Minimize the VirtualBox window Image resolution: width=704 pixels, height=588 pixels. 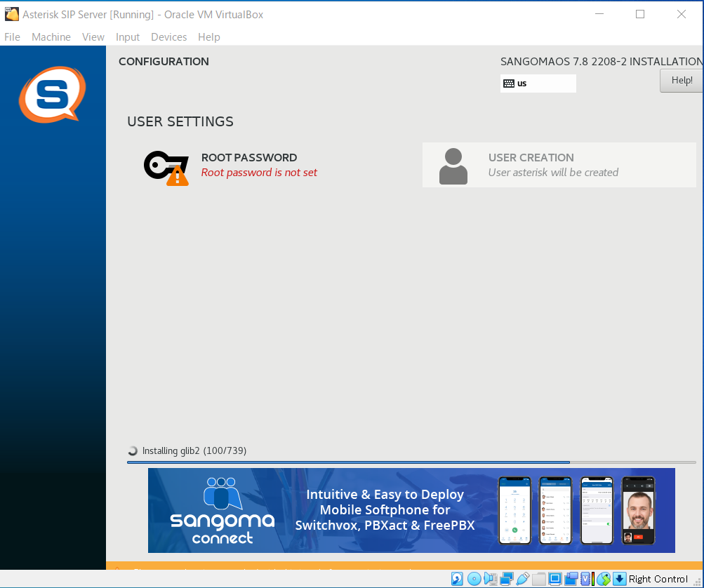coord(599,14)
